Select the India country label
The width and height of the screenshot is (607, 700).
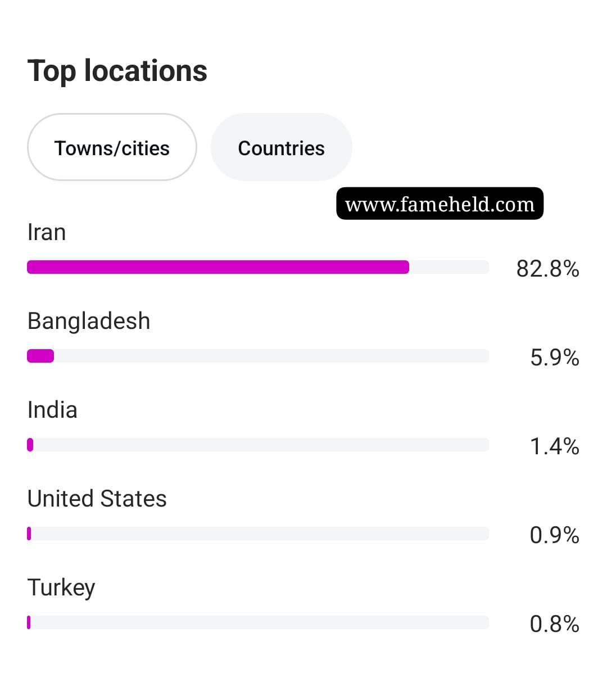tap(52, 410)
